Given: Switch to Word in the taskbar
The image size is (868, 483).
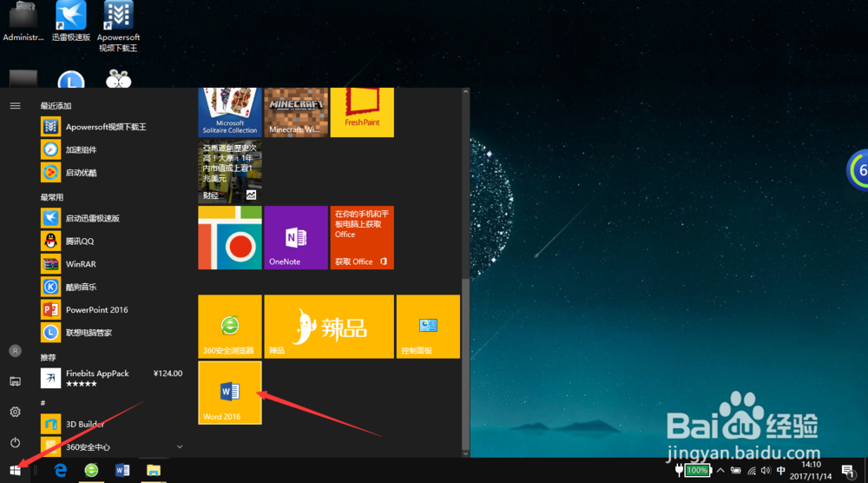Looking at the screenshot, I should click(x=122, y=470).
